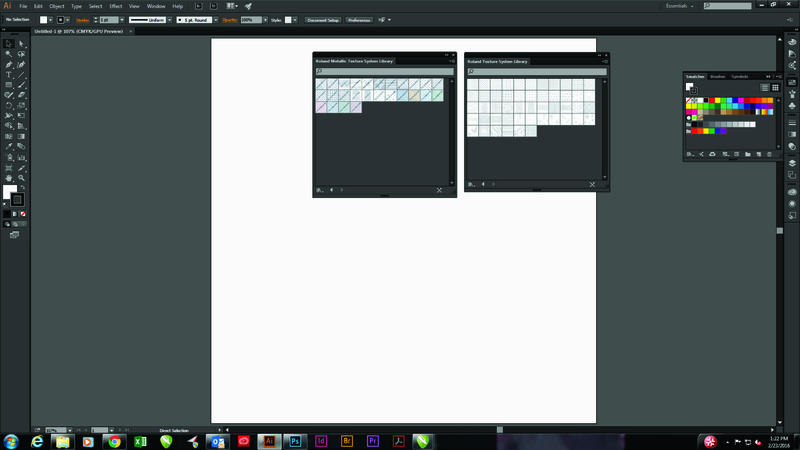The height and width of the screenshot is (450, 800).
Task: Select the Type tool
Action: pos(9,75)
